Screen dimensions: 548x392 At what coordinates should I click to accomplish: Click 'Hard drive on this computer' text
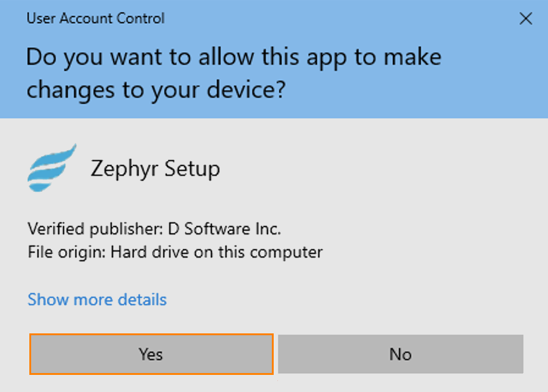(x=216, y=252)
